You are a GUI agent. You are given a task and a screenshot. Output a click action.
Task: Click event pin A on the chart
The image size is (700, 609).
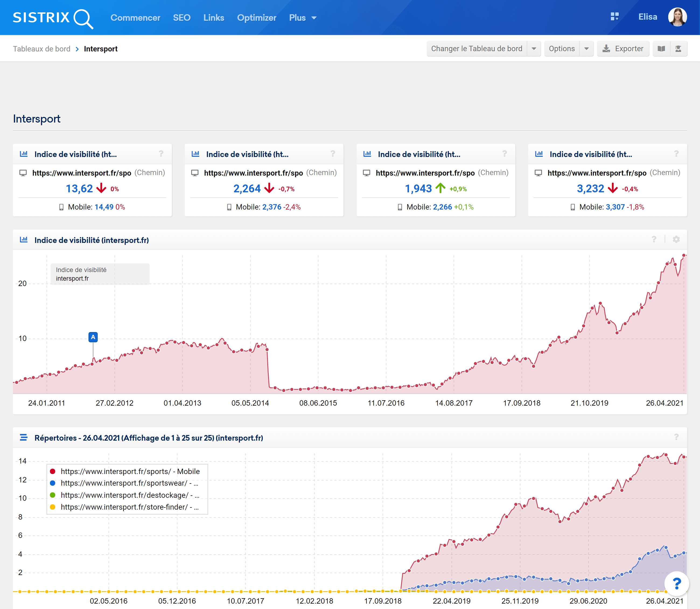[x=93, y=337]
